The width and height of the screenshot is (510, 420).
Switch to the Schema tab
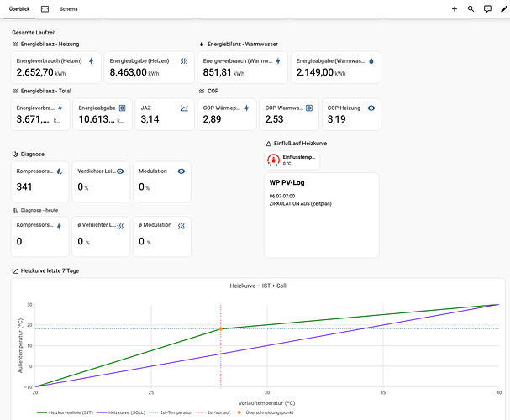click(69, 9)
